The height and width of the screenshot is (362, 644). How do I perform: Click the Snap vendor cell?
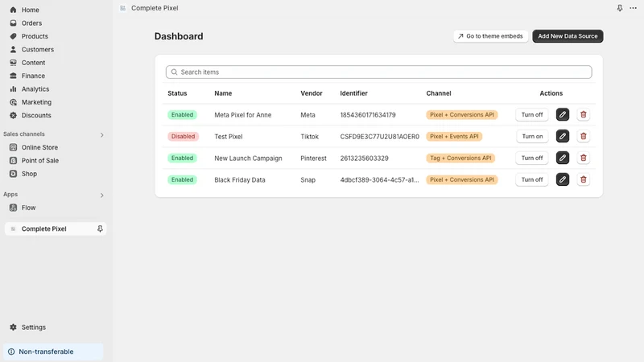[308, 179]
